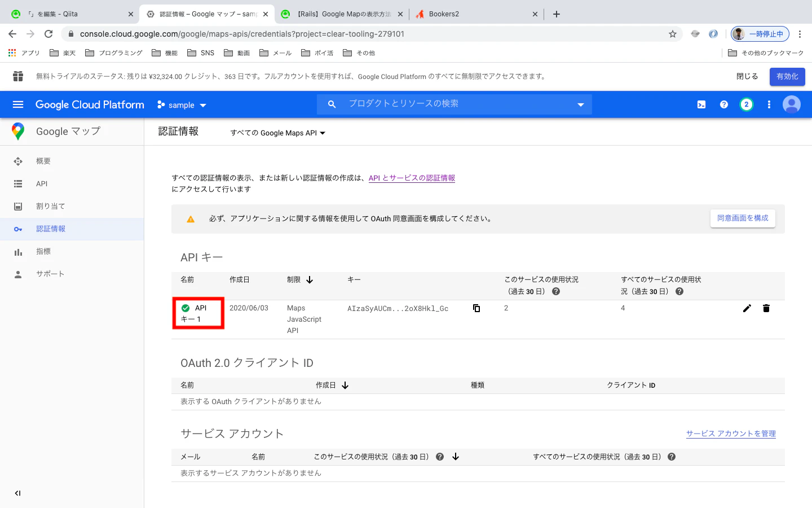The height and width of the screenshot is (508, 812).
Task: Open the Chrome three-dot menu
Action: 800,34
